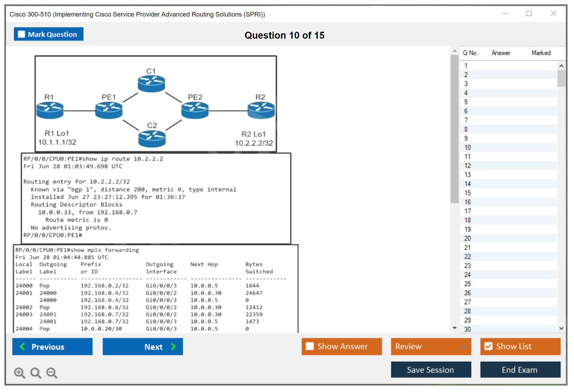The height and width of the screenshot is (392, 574).
Task: Uncheck the Show List checkbox
Action: pos(488,346)
